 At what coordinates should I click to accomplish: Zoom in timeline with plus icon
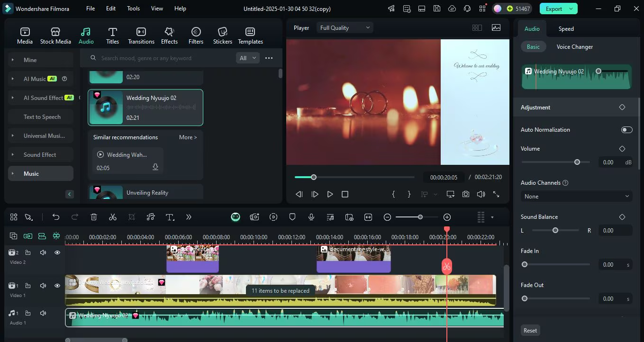tap(447, 217)
